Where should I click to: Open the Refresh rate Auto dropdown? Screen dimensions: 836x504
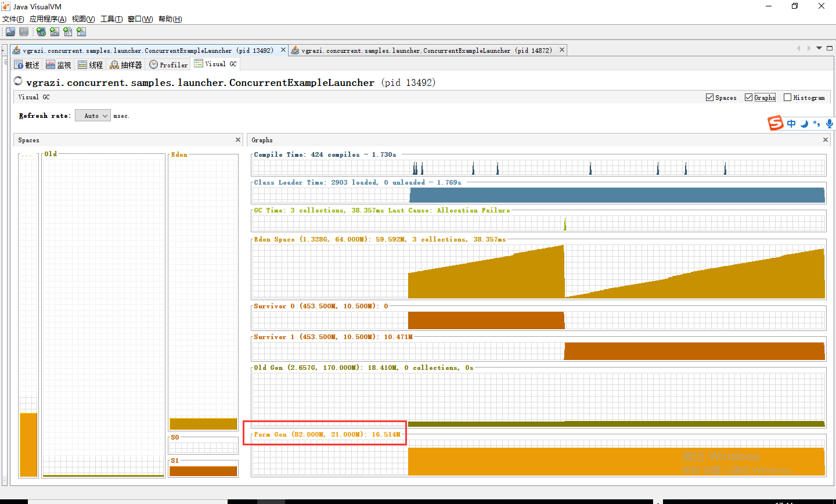click(93, 116)
